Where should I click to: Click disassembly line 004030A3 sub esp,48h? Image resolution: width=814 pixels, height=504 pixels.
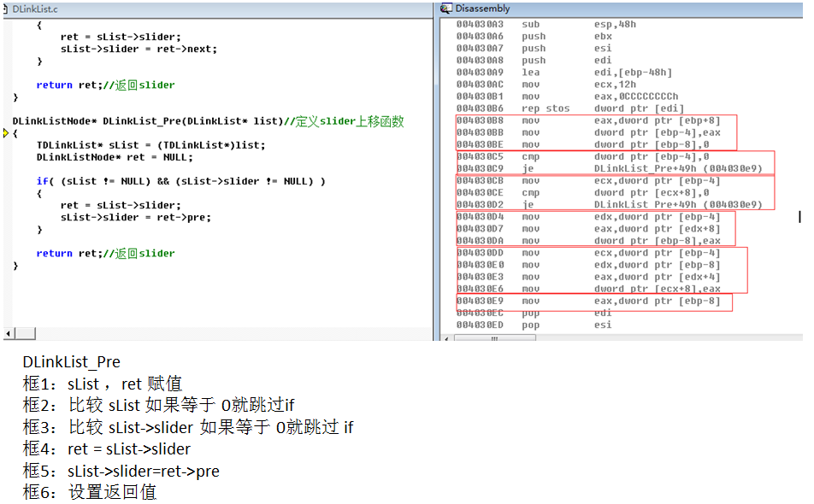tap(546, 25)
